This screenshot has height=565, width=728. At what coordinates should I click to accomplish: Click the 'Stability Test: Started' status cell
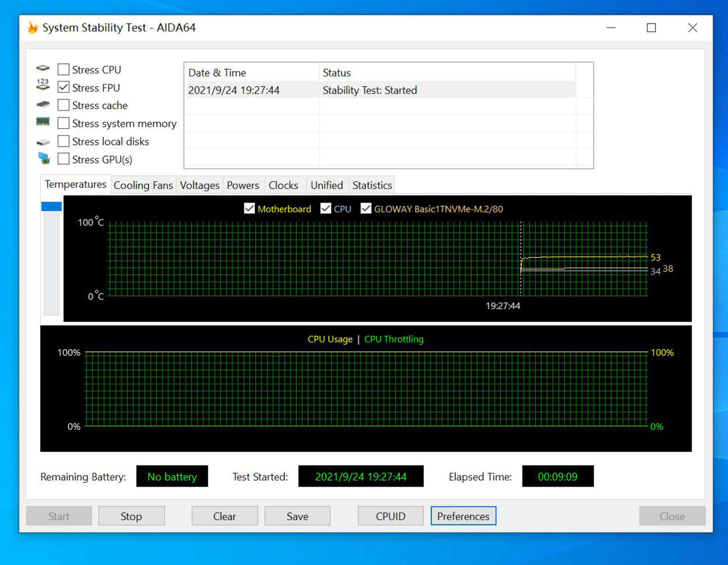pyautogui.click(x=370, y=90)
